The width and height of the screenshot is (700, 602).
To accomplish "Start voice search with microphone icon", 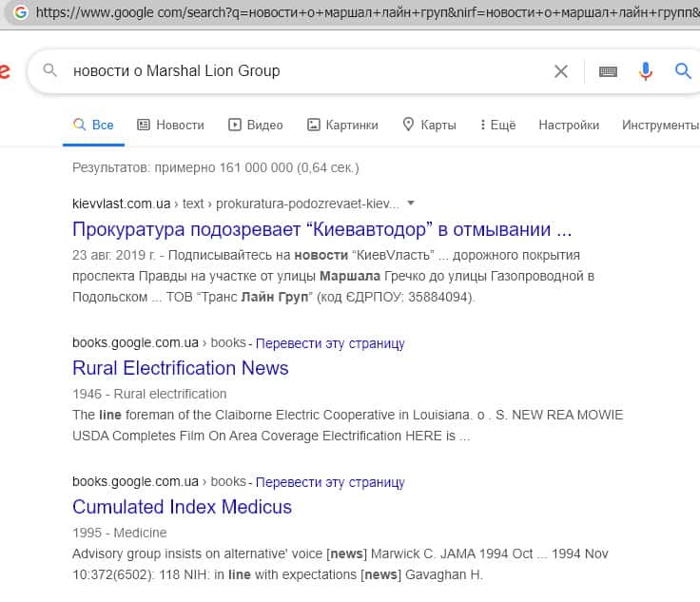I will click(x=646, y=71).
